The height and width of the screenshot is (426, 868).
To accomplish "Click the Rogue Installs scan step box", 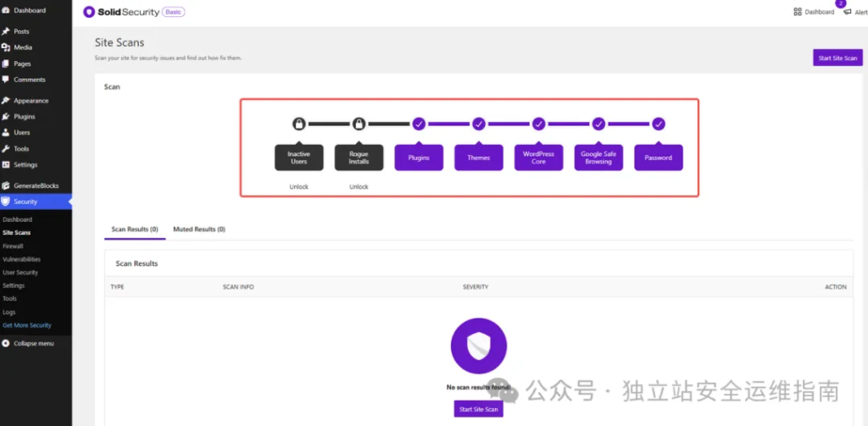I will tap(359, 158).
